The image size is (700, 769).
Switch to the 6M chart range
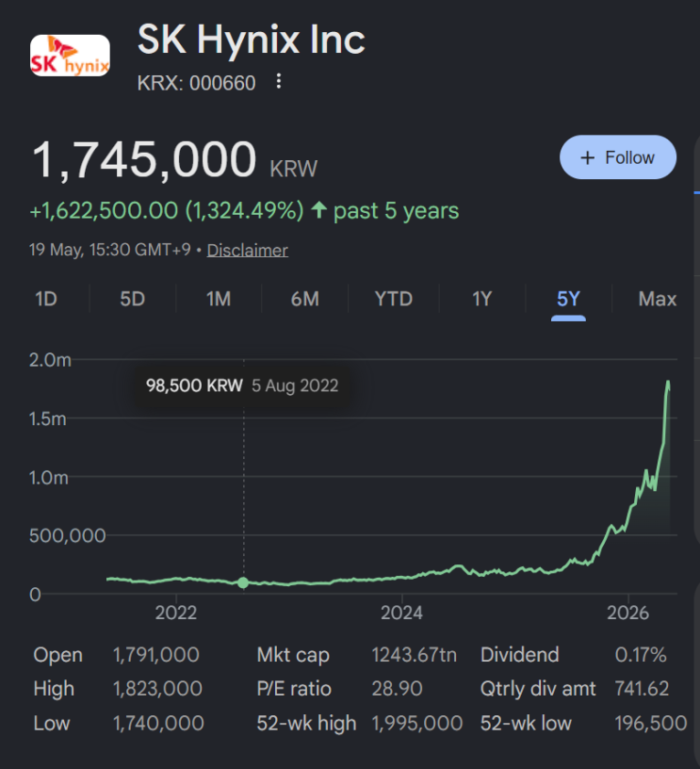[x=305, y=299]
